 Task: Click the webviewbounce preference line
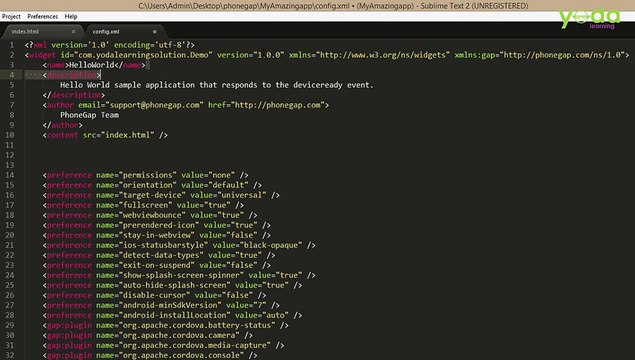click(150, 215)
